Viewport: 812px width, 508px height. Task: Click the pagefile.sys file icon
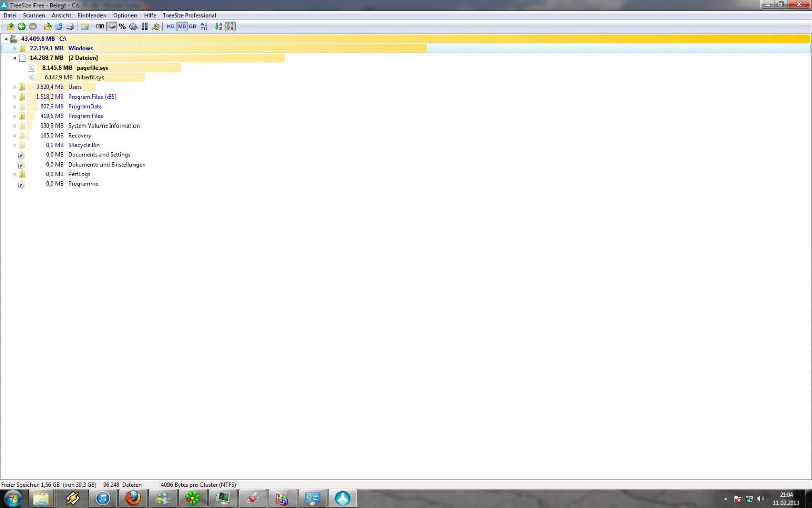pos(31,68)
